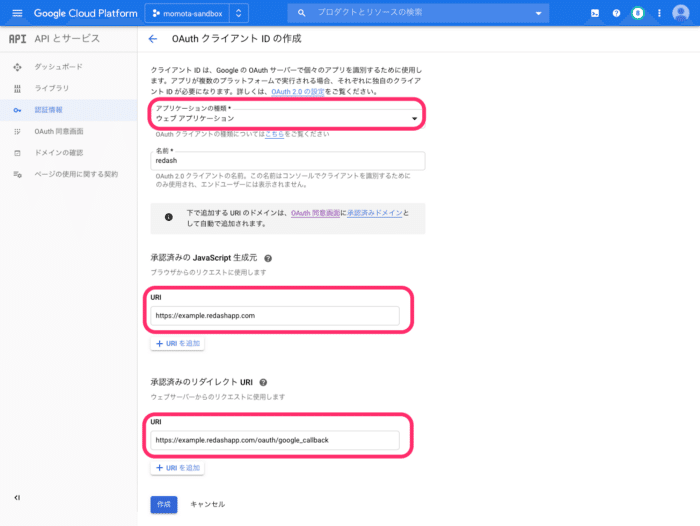This screenshot has width=700, height=526.
Task: Click the Google Cloud Platform logo
Action: [x=86, y=13]
